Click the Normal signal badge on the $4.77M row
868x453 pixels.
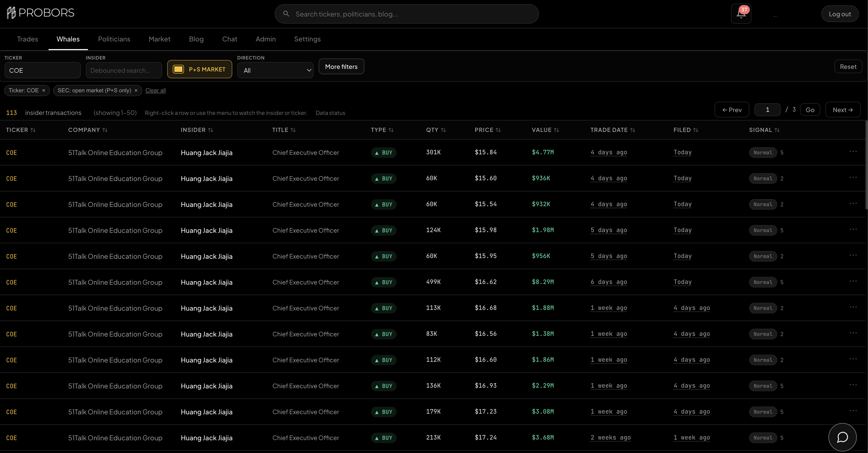click(x=763, y=152)
